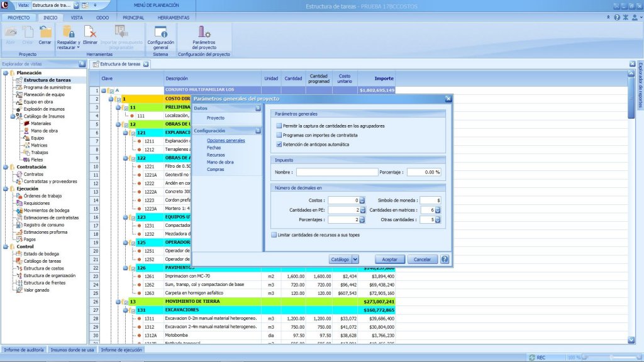644x362 pixels.
Task: Open the Informe de auditoría bottom tab
Action: pyautogui.click(x=24, y=349)
